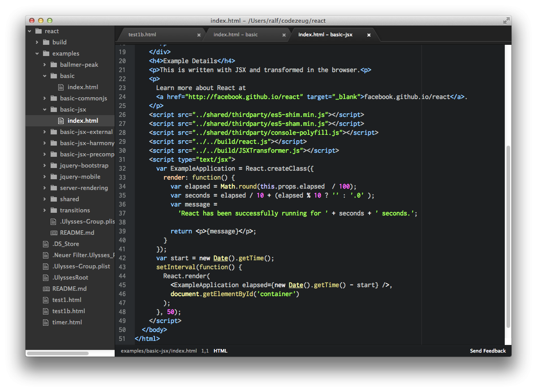Image resolution: width=537 pixels, height=392 pixels.
Task: Click the test1.html file icon
Action: [45, 300]
